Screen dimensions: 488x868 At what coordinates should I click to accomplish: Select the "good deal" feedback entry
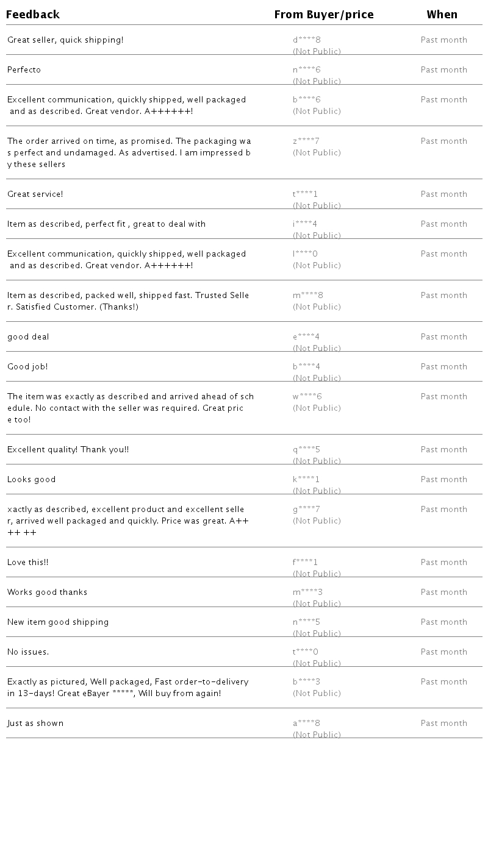pyautogui.click(x=28, y=337)
